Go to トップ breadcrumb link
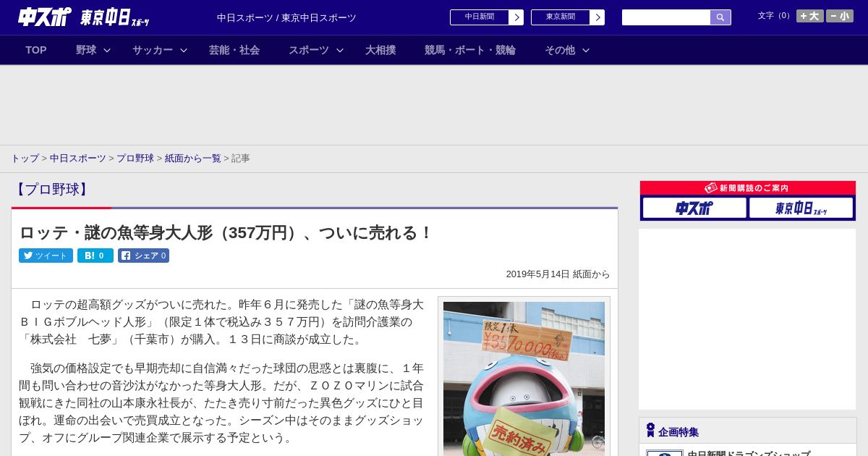Image resolution: width=868 pixels, height=456 pixels. click(25, 158)
